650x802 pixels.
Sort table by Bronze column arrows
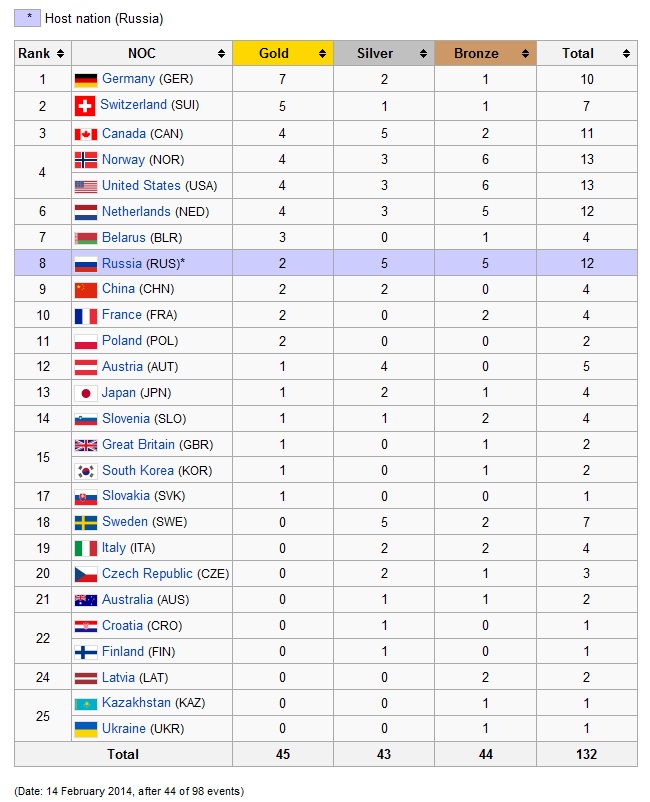(x=525, y=54)
